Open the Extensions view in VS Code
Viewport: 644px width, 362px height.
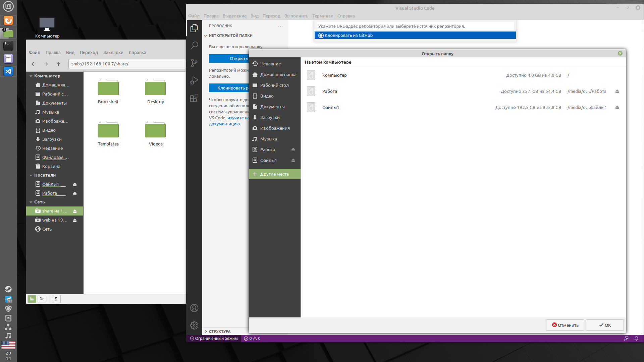click(194, 98)
